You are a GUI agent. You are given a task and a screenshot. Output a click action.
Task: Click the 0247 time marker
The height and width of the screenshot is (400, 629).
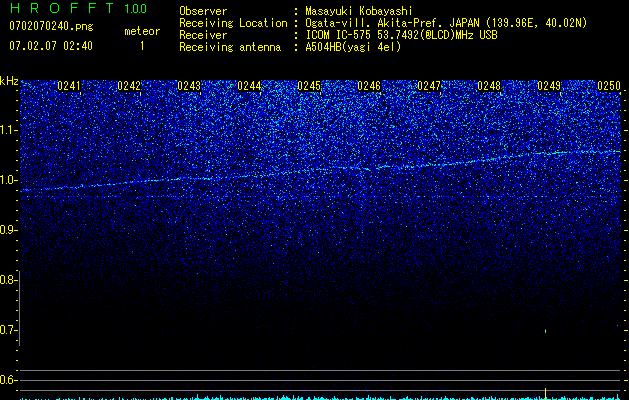pyautogui.click(x=429, y=86)
